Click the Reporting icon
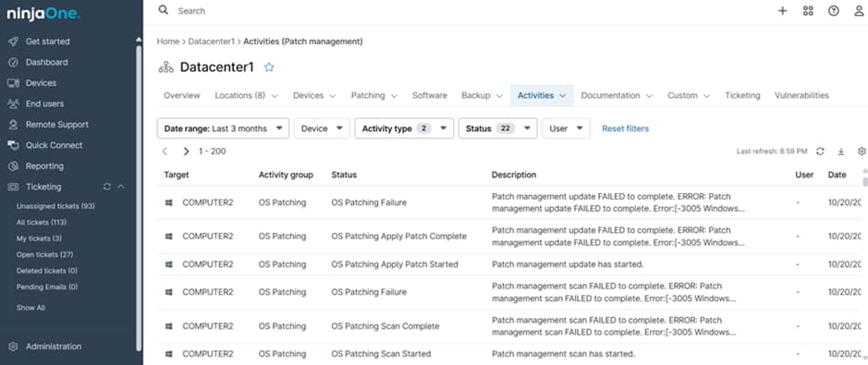This screenshot has height=365, width=868. (13, 166)
